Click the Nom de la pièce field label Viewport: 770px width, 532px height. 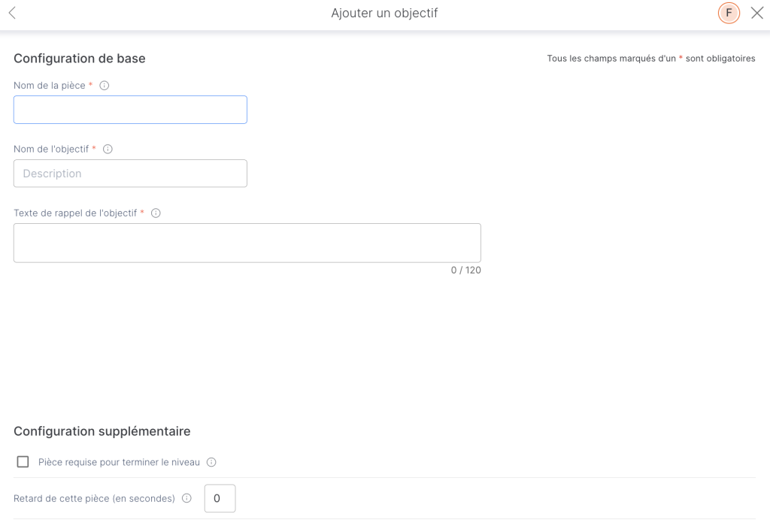coord(50,86)
